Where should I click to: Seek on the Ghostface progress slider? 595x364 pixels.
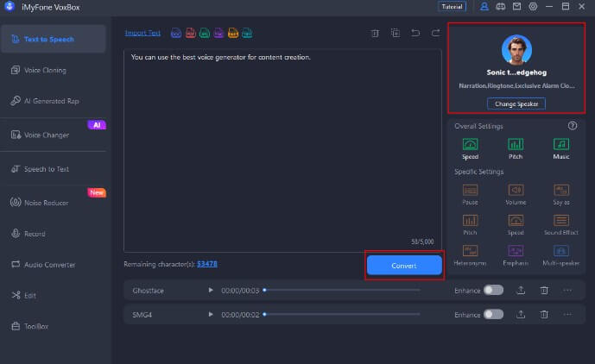342,290
